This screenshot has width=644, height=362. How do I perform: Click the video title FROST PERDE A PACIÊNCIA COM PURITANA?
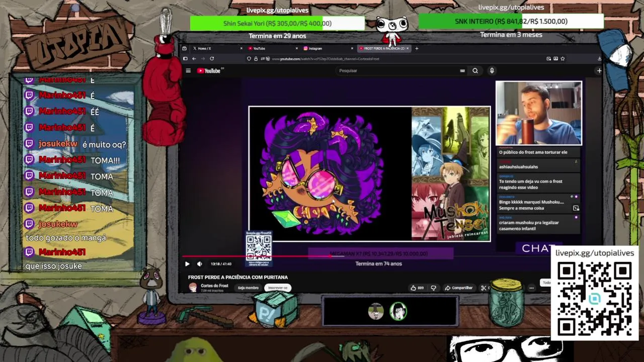pyautogui.click(x=238, y=277)
